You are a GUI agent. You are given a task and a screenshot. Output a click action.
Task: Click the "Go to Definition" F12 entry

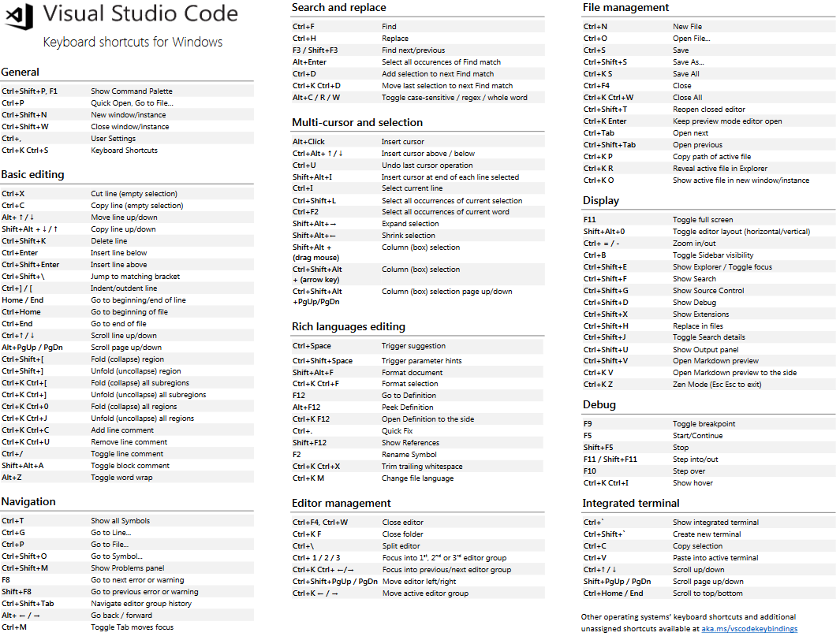click(410, 395)
